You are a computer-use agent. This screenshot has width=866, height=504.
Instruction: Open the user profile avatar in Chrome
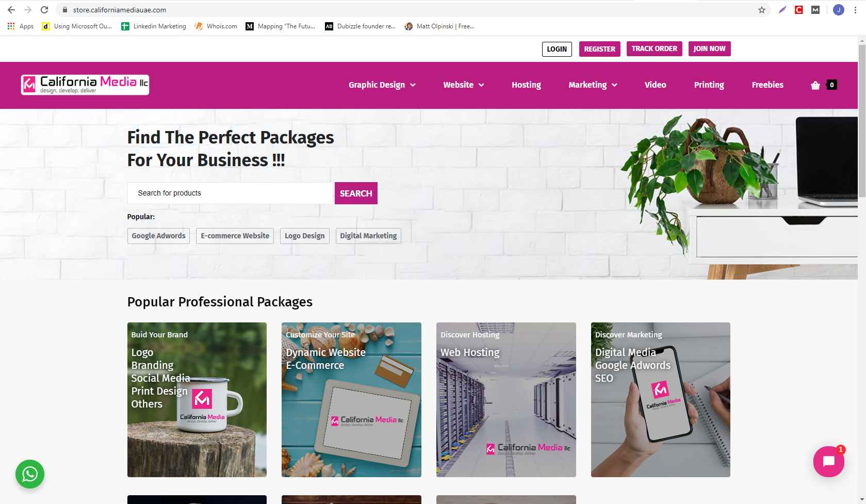coord(839,10)
